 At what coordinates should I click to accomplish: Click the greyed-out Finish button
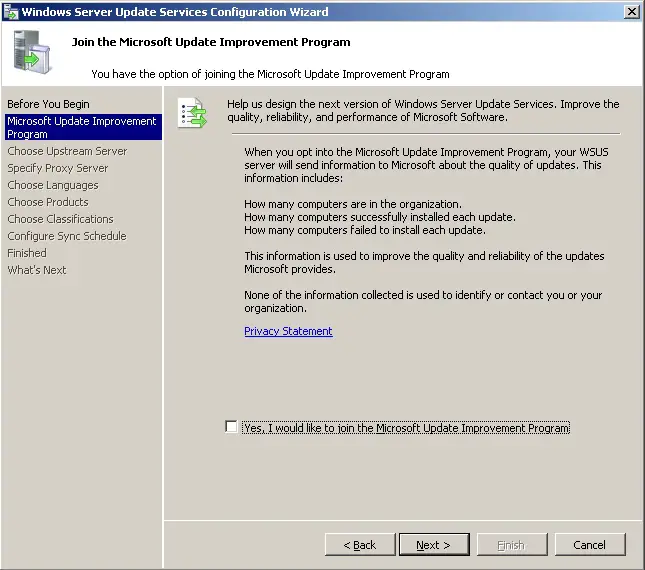[x=512, y=545]
